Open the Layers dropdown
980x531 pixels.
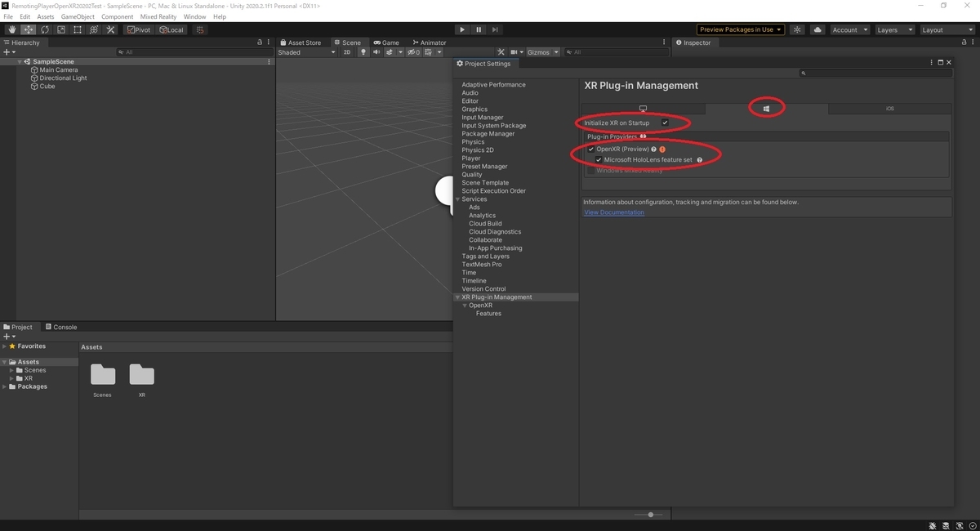pos(893,29)
